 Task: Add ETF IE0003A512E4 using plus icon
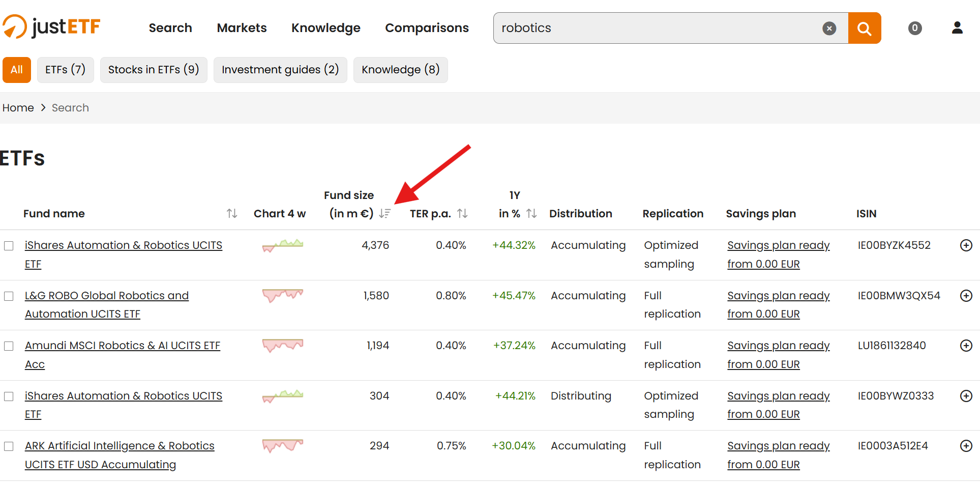pos(966,446)
